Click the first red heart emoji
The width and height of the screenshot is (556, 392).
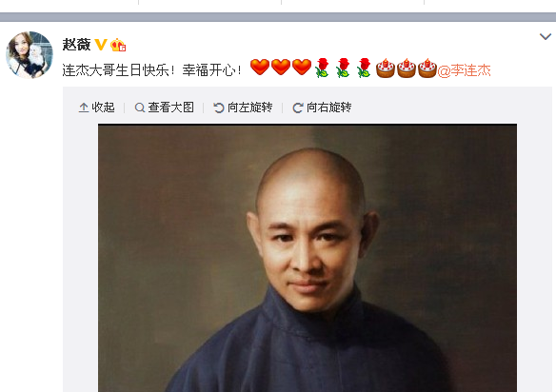[260, 67]
